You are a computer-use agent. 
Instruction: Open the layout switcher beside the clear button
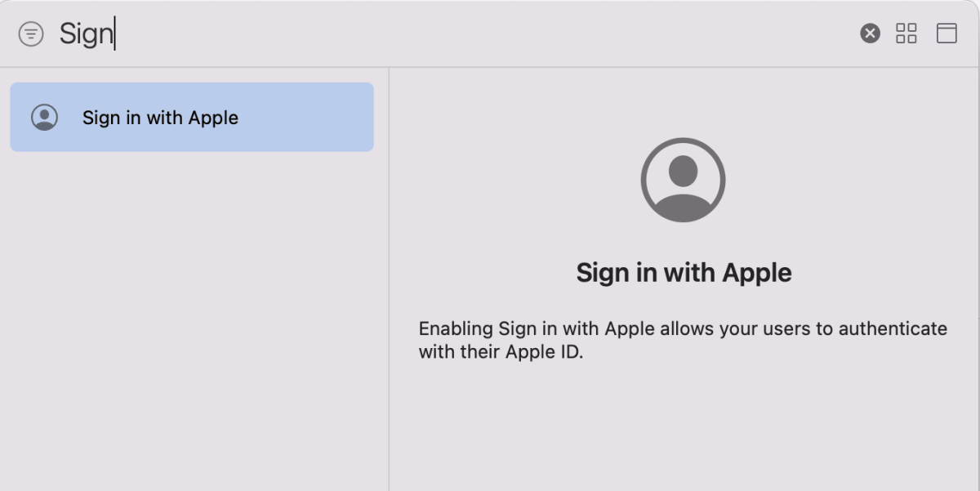coord(906,33)
